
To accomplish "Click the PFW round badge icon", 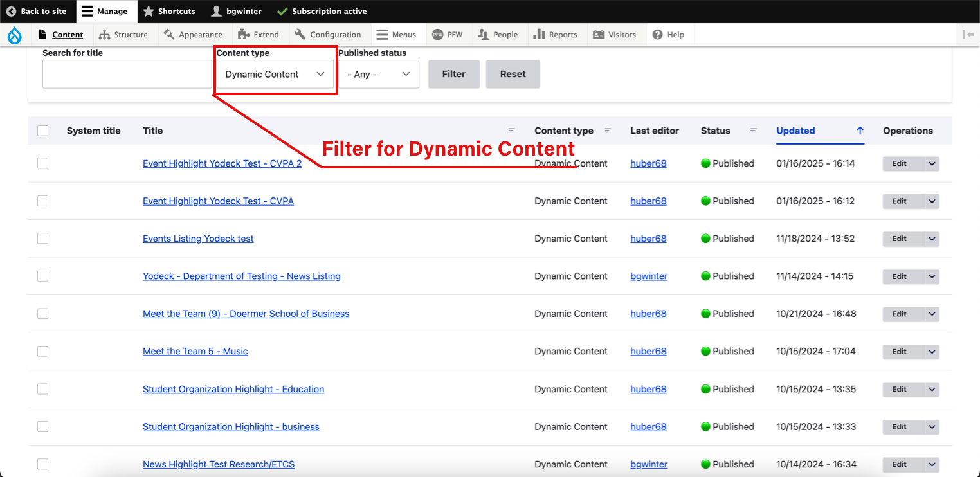I will (x=438, y=35).
